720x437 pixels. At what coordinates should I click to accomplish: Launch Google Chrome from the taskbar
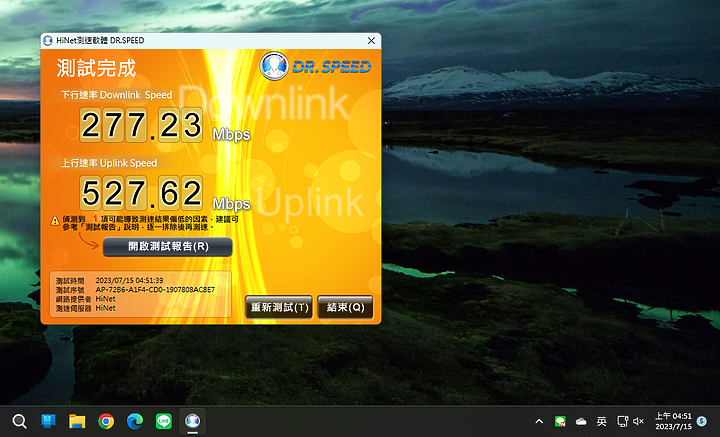click(x=106, y=421)
